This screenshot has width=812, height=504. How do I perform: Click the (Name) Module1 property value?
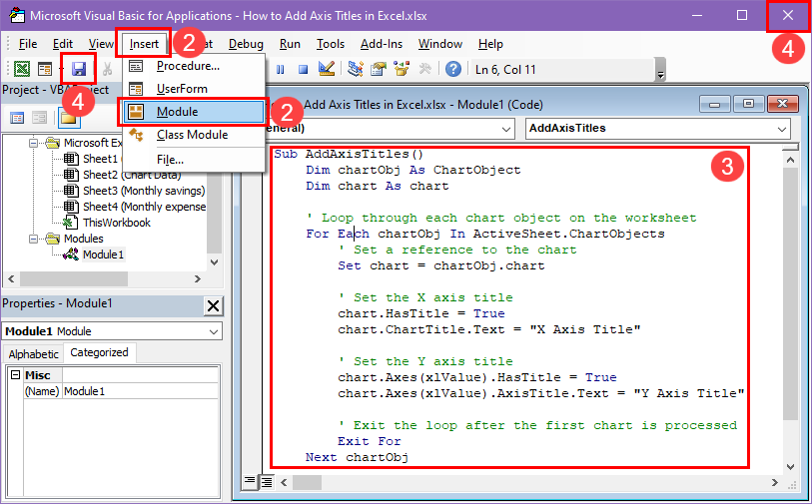click(141, 391)
